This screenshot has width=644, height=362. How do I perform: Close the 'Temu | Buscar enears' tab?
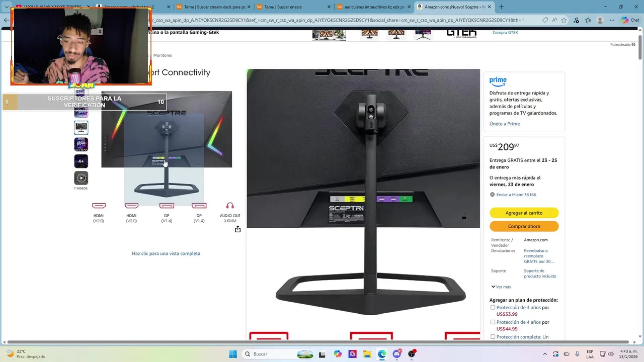tap(329, 7)
